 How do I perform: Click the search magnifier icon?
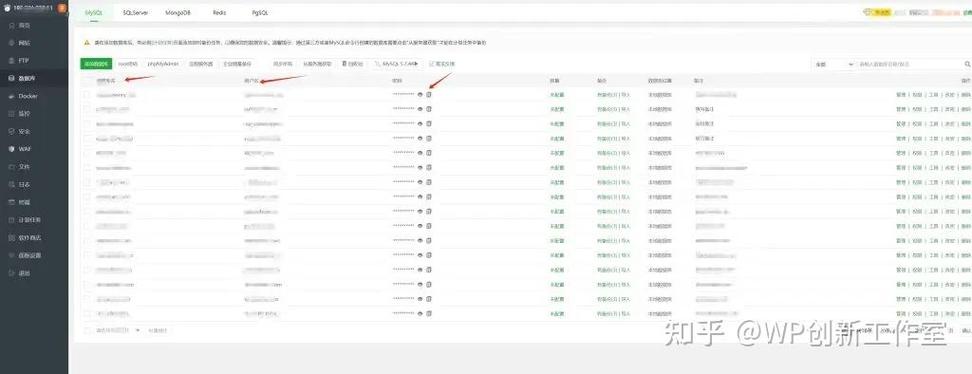[x=967, y=64]
